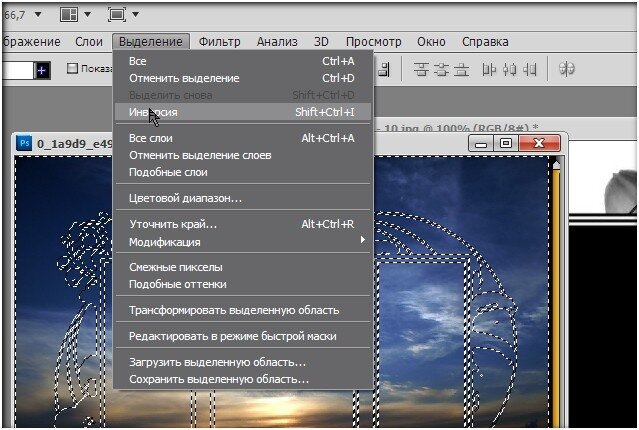Screen dimensions: 639x430
Task: Click Уточнить край... in the menu
Action: click(173, 224)
